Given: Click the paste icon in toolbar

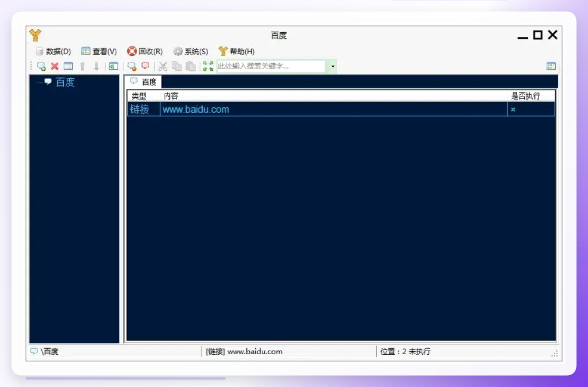Looking at the screenshot, I should click(190, 66).
